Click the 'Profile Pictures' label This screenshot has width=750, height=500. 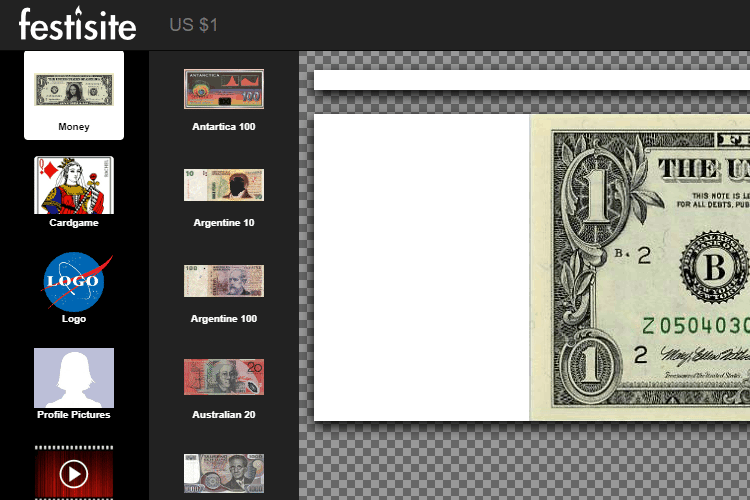74,414
